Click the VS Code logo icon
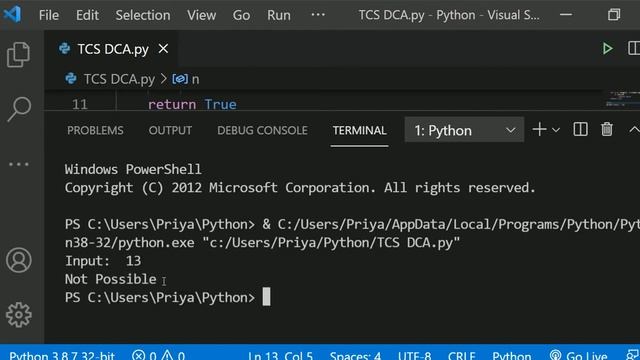Image resolution: width=640 pixels, height=360 pixels. click(12, 15)
